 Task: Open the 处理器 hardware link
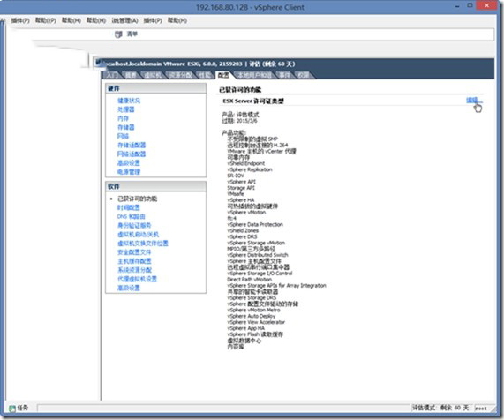[125, 109]
